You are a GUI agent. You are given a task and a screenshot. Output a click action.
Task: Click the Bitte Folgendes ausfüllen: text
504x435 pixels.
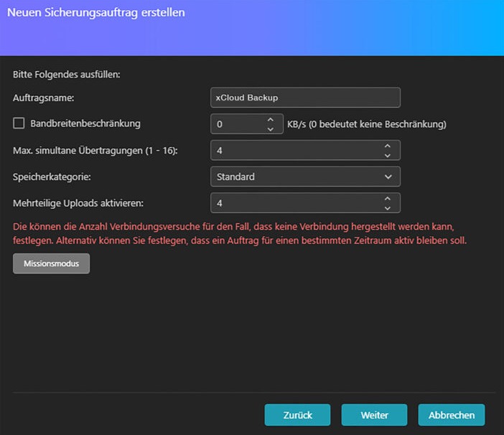tap(67, 75)
